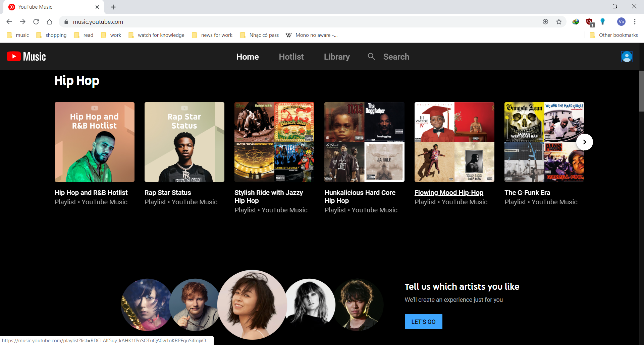Close the YouTube Music tab
Screen dimensions: 644x345
[97, 7]
